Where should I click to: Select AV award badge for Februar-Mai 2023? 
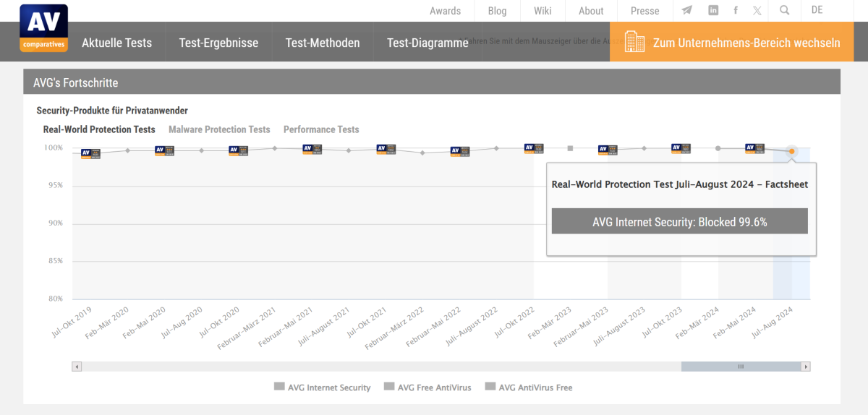click(607, 150)
